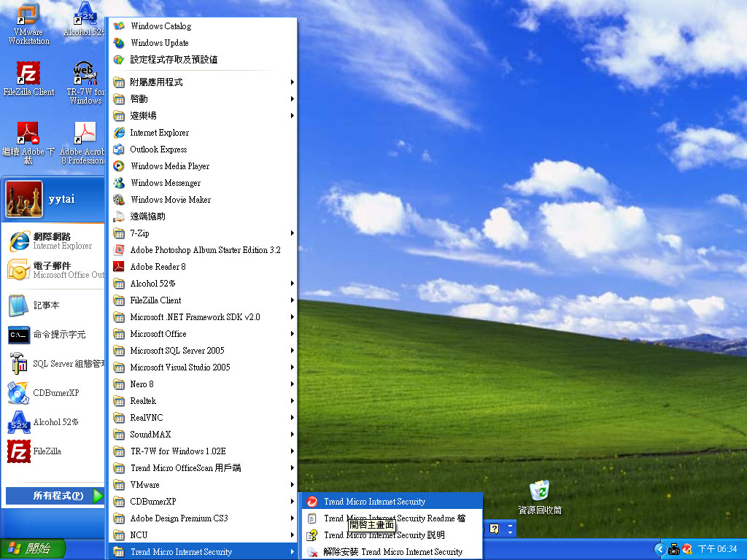Choose 解除安裝 Trend Micro Internet Security
The width and height of the screenshot is (747, 560).
tap(392, 552)
